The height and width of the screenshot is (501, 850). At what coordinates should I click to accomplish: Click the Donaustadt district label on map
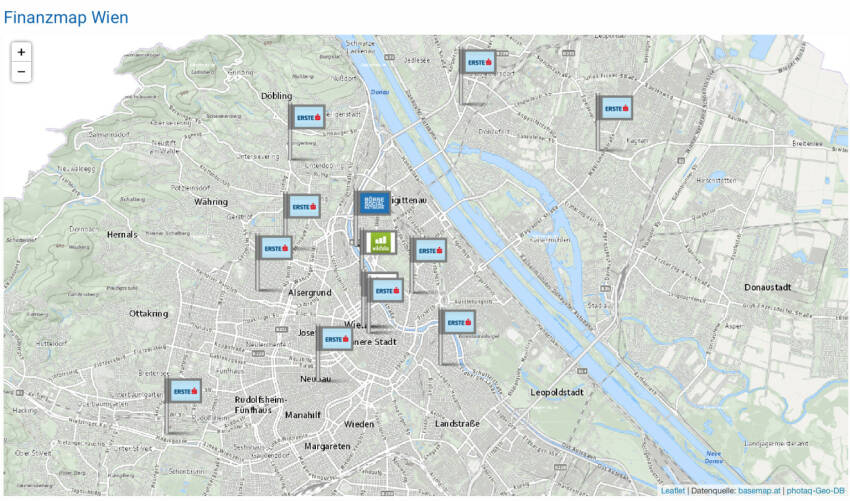tap(767, 288)
